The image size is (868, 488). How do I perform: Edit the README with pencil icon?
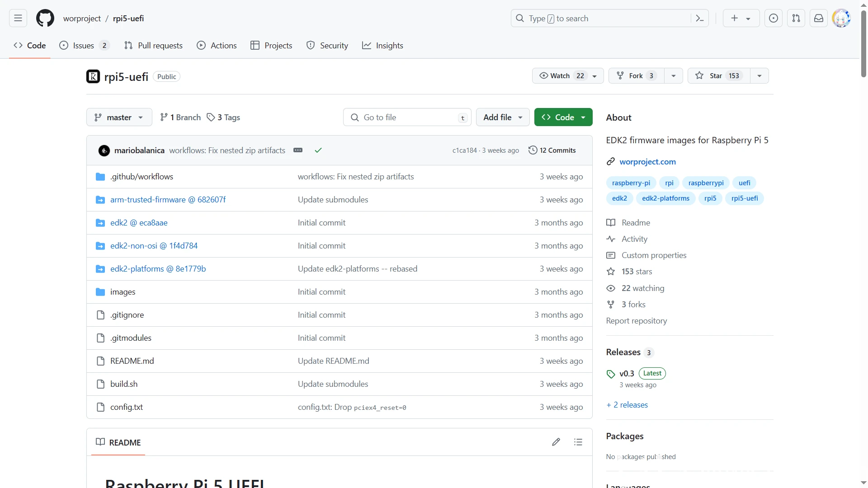tap(556, 442)
